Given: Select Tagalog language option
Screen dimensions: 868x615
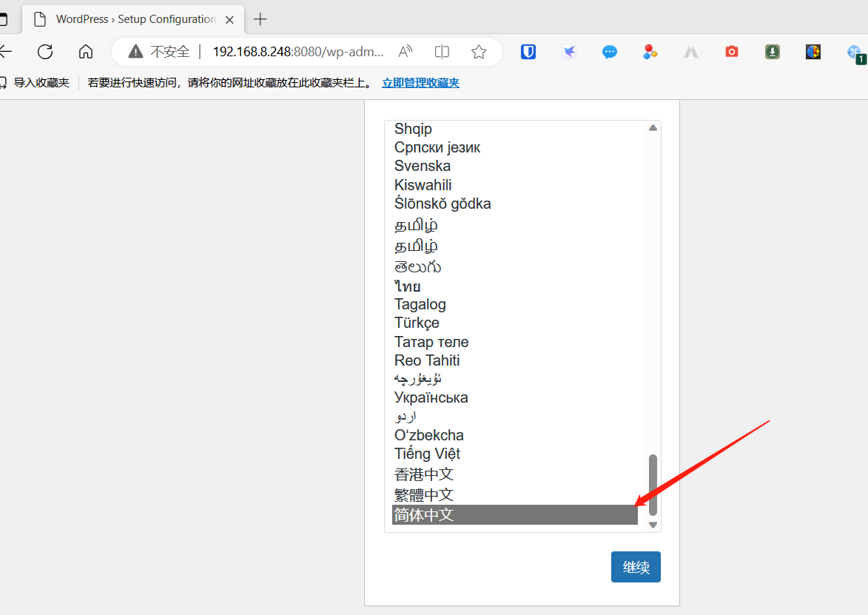Looking at the screenshot, I should [515, 304].
